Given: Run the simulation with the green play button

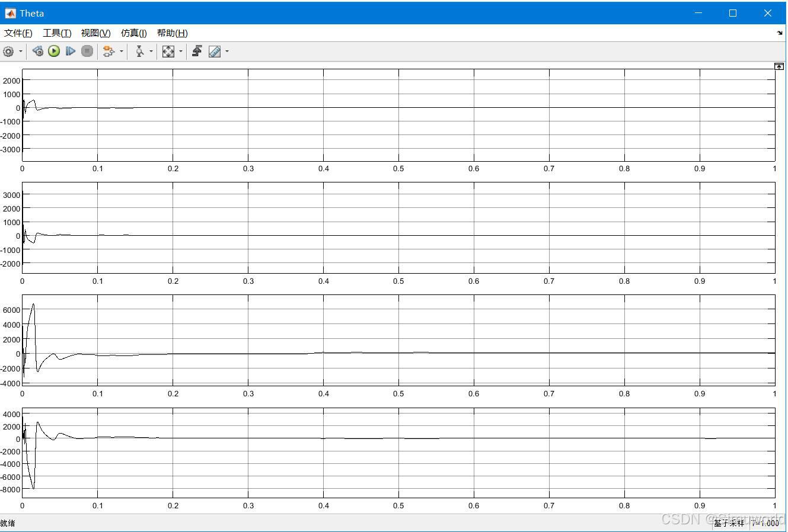Looking at the screenshot, I should pos(54,52).
